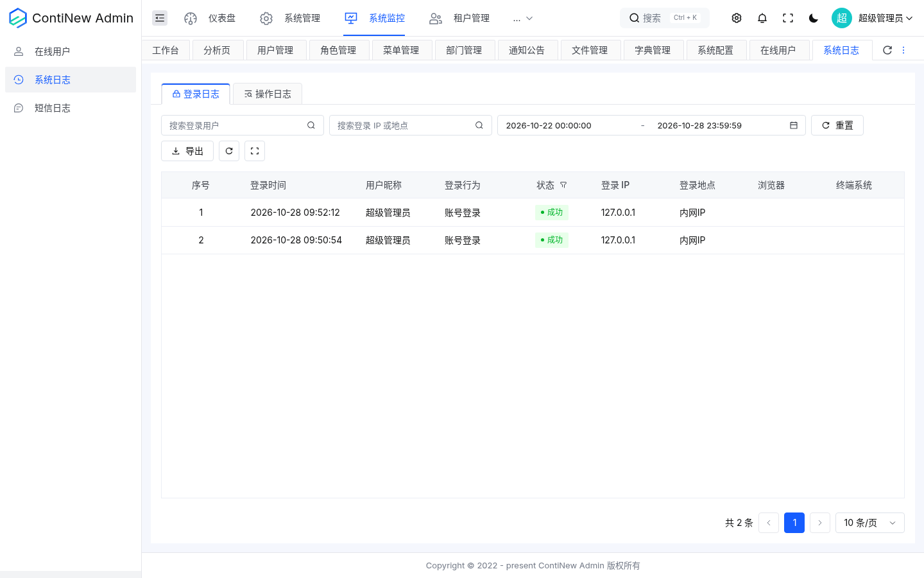
Task: Switch to 用户管理 page tab
Action: pos(275,50)
